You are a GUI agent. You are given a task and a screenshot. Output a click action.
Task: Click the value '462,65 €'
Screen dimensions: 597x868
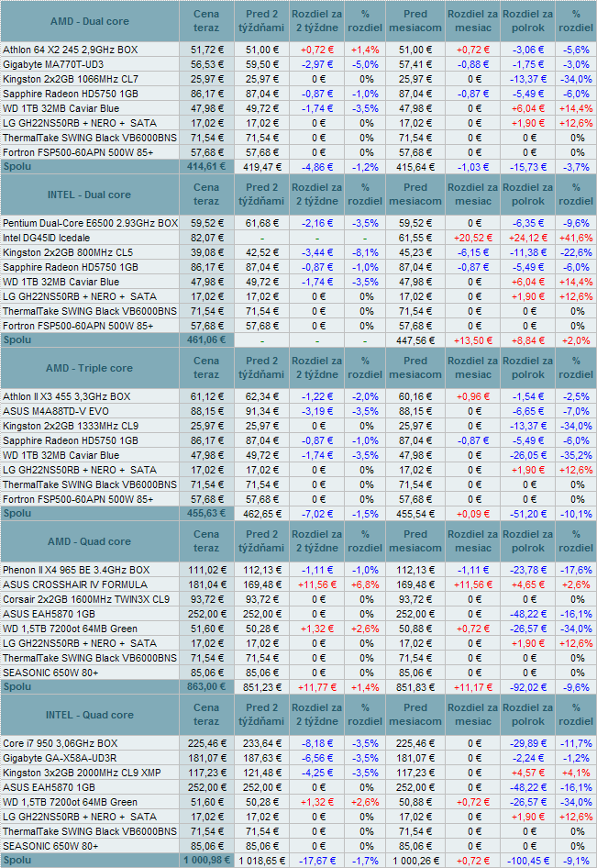point(261,514)
